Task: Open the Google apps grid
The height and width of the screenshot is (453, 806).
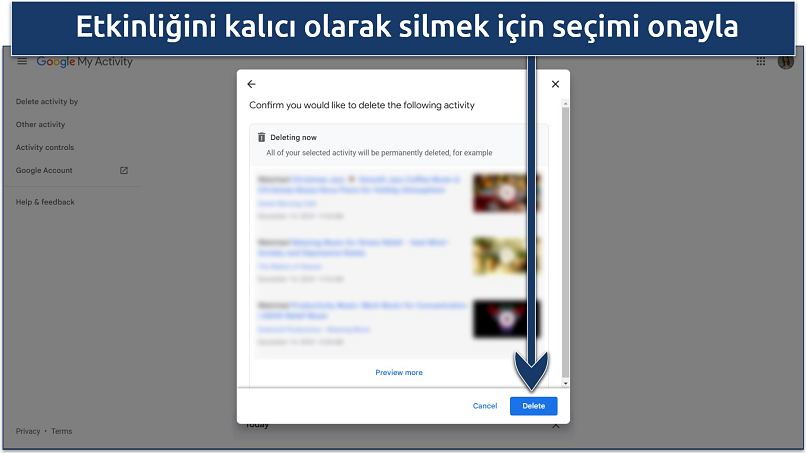Action: 761,62
